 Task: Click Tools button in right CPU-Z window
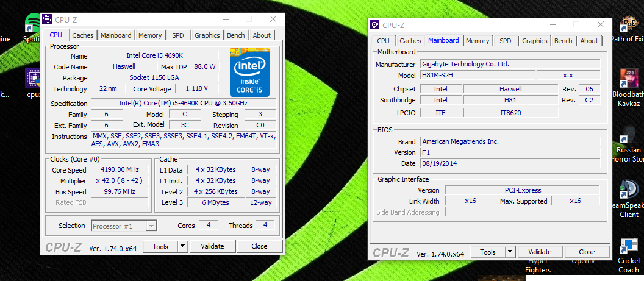point(487,252)
